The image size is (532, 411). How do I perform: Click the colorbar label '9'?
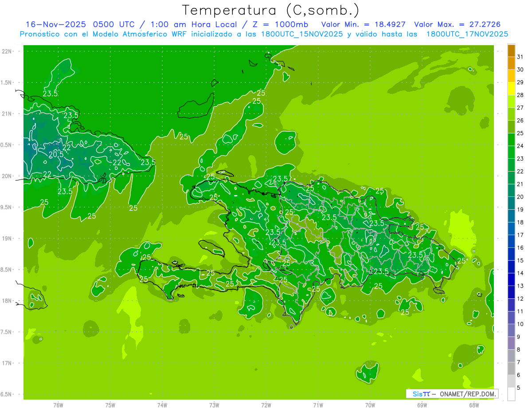[519, 337]
